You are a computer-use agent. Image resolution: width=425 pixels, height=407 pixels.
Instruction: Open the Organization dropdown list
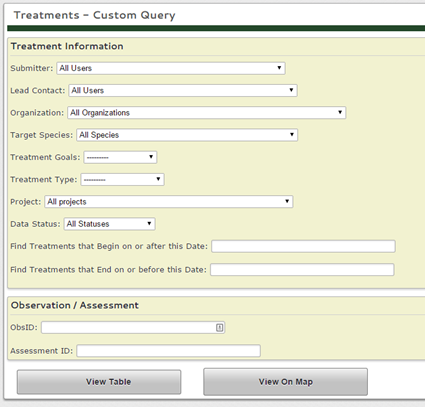coord(206,113)
